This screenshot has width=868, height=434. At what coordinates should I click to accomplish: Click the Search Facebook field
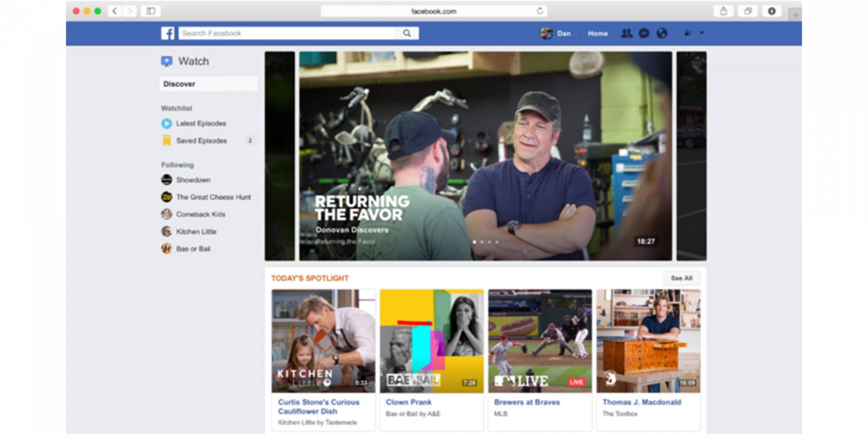tap(286, 33)
